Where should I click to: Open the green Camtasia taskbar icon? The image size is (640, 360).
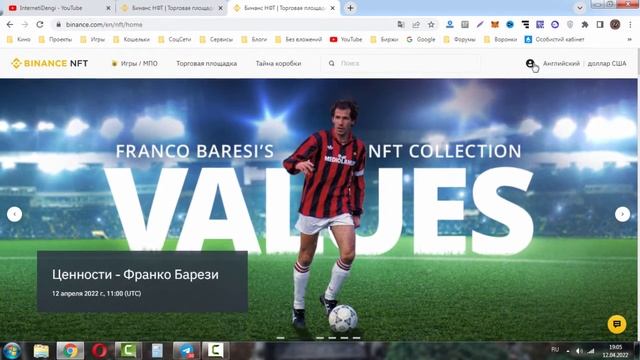(128, 351)
